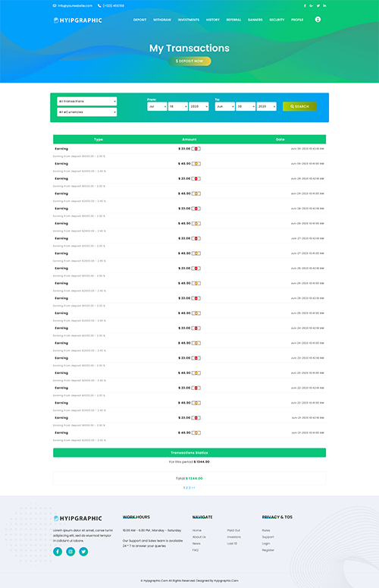Click the Deposit Now button
379x588 pixels.
(x=189, y=61)
